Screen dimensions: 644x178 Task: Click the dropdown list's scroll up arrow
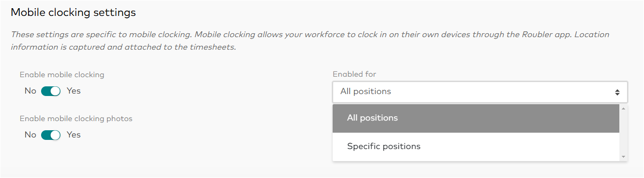click(623, 108)
